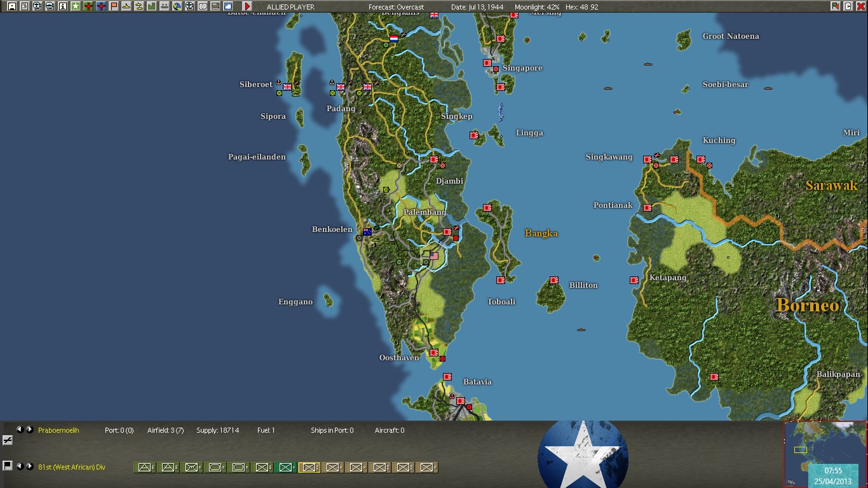Image resolution: width=868 pixels, height=488 pixels.
Task: Click the black flag icon beside unit arrows
Action: [7, 465]
